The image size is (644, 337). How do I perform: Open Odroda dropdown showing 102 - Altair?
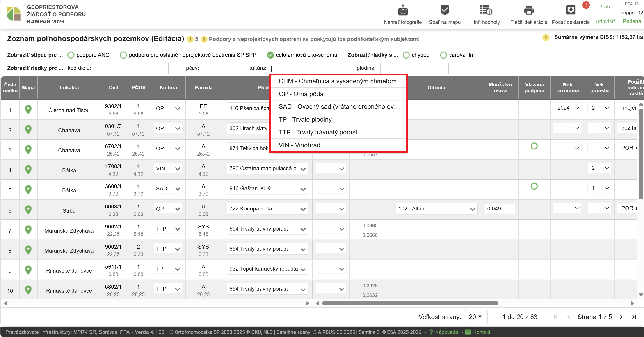point(436,209)
